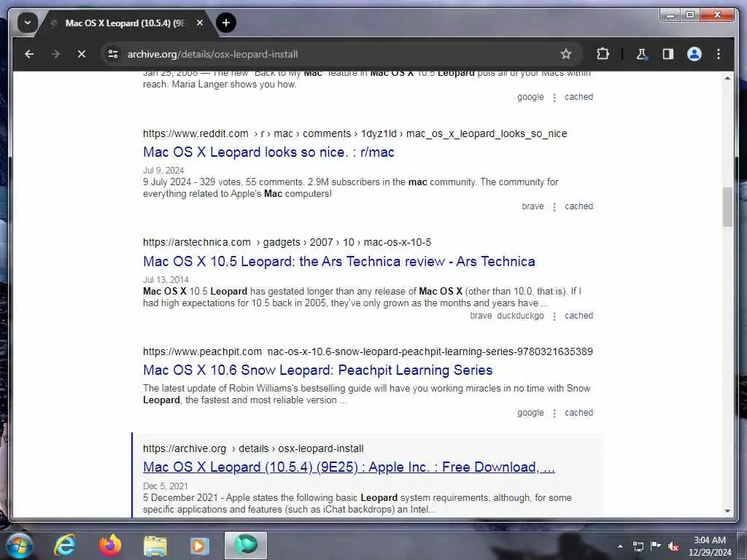Open the profile avatar menu
This screenshot has width=747, height=560.
point(694,54)
